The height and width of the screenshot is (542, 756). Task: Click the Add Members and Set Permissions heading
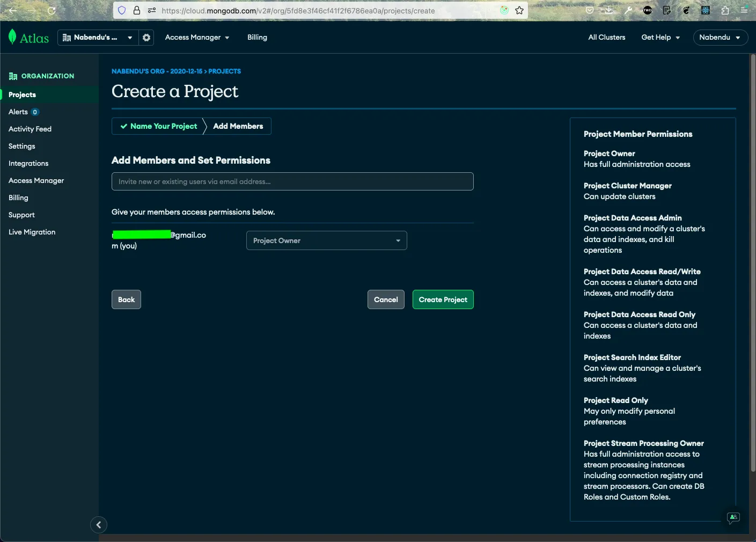pyautogui.click(x=191, y=160)
